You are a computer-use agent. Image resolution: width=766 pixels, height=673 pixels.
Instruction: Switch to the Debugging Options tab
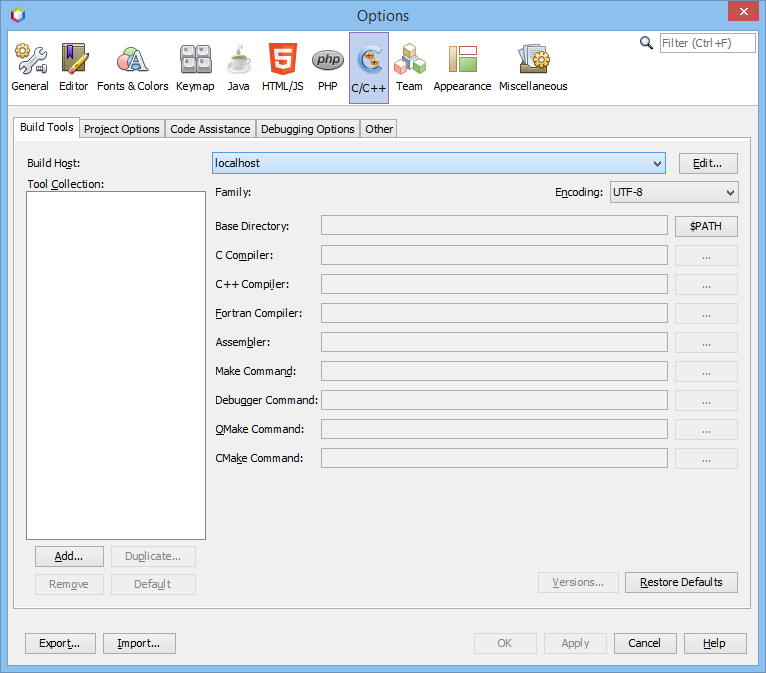308,129
